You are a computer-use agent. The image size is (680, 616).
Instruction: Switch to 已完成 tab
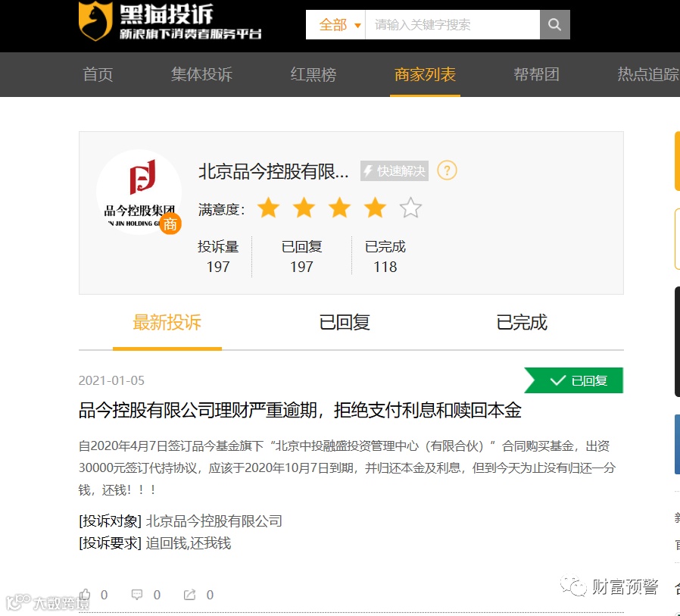click(522, 323)
